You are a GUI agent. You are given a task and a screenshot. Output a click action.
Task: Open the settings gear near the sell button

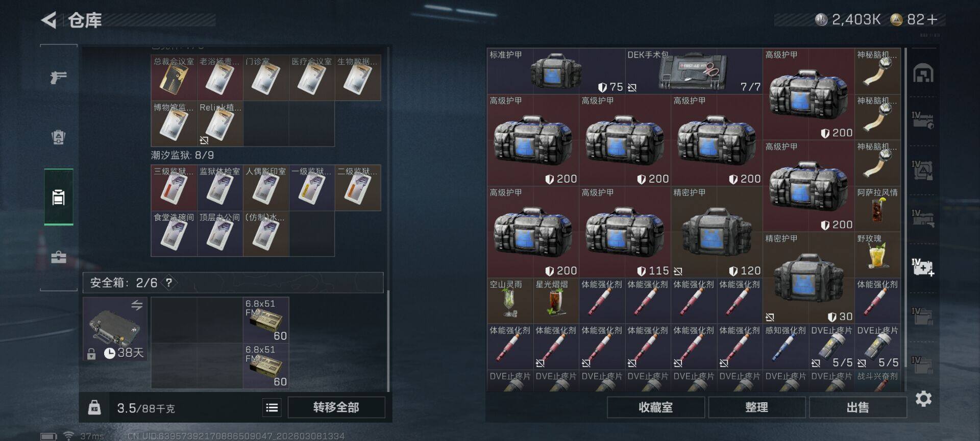click(924, 399)
